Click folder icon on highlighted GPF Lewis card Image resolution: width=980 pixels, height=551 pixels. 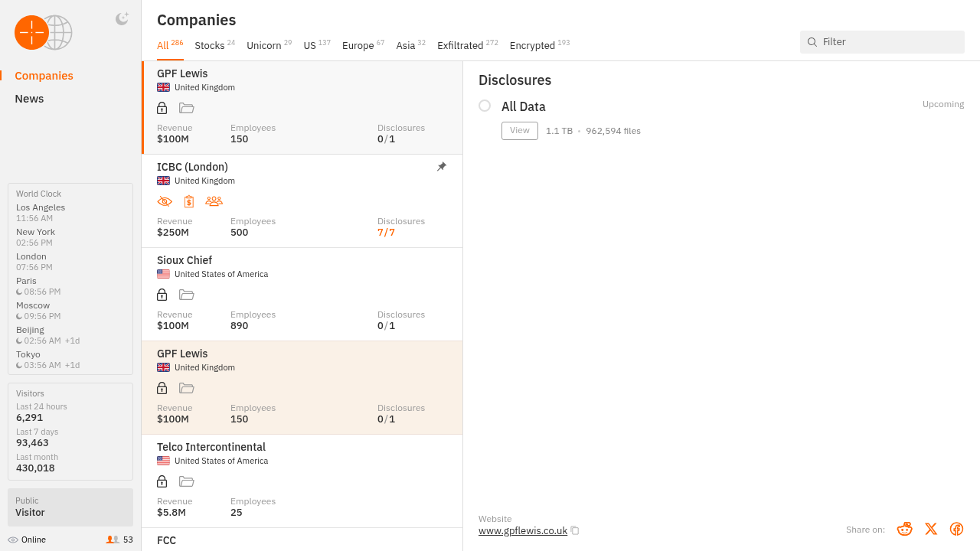pyautogui.click(x=187, y=388)
